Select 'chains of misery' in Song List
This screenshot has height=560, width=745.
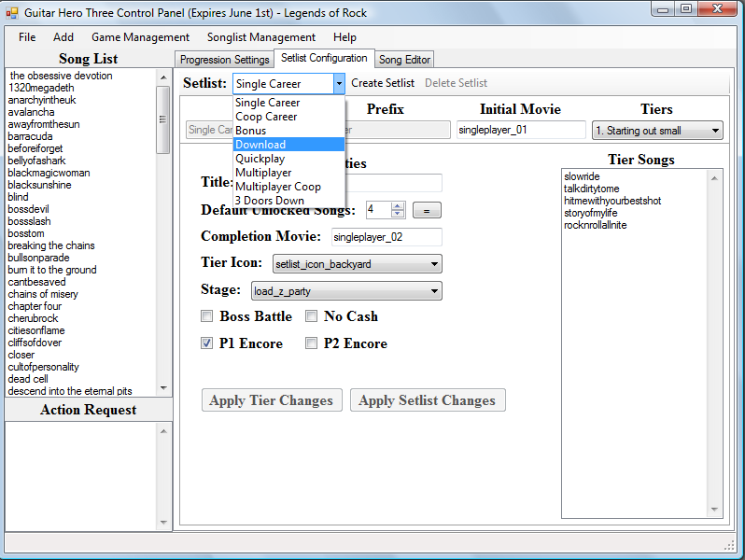coord(43,294)
